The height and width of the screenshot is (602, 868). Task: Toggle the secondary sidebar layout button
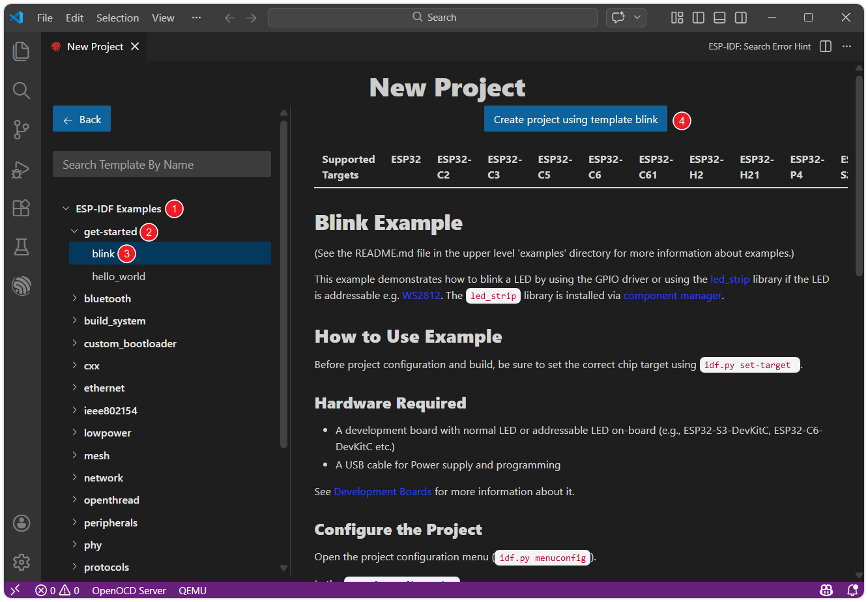(741, 18)
